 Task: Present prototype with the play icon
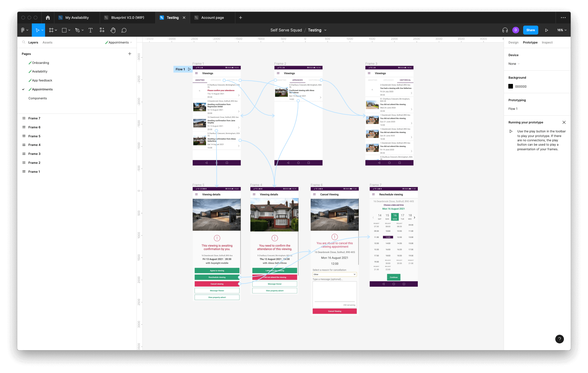point(547,30)
